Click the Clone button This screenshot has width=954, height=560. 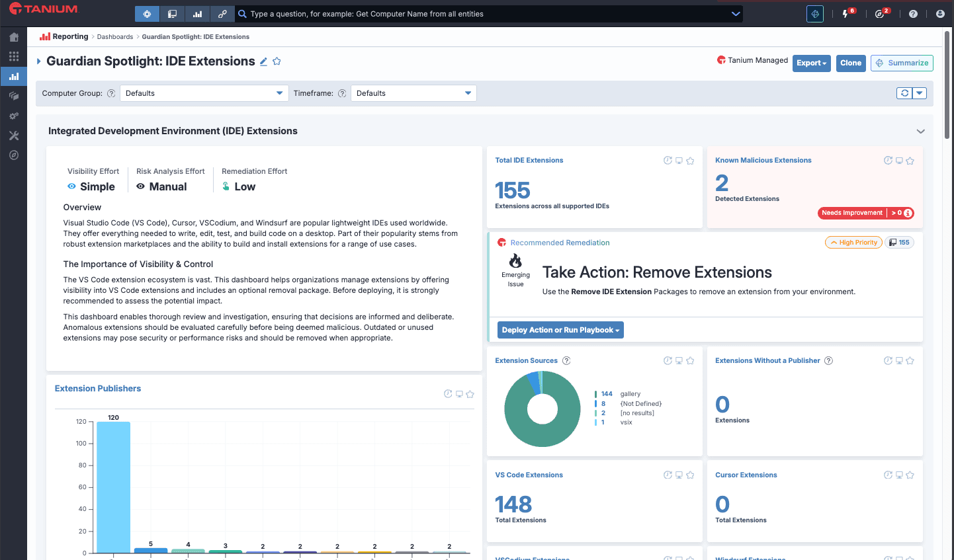tap(851, 63)
